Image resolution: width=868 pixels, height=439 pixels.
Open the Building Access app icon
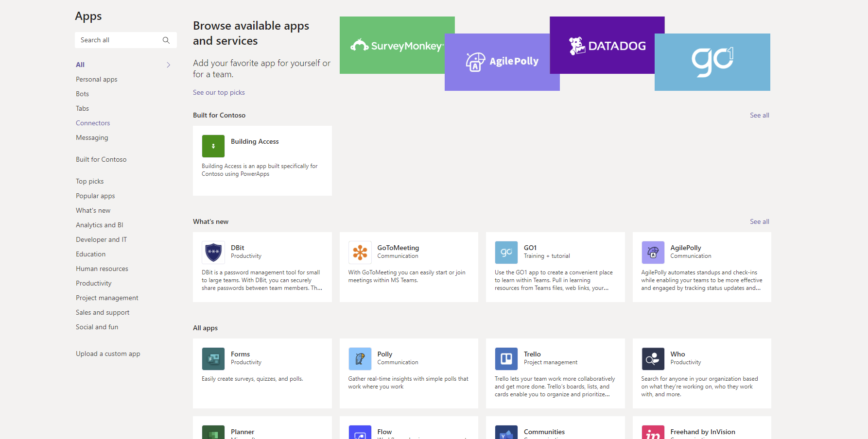(x=213, y=146)
